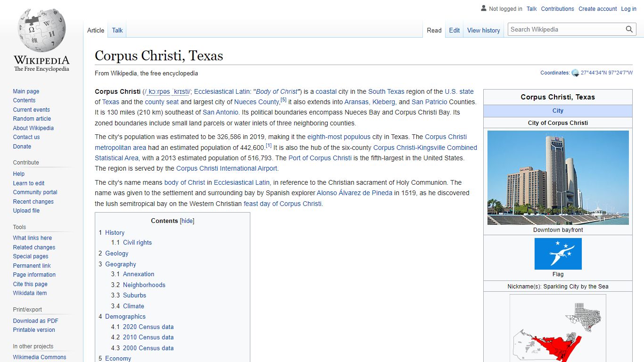644x362 pixels.
Task: Jump to Suburbs subsection
Action: [134, 295]
